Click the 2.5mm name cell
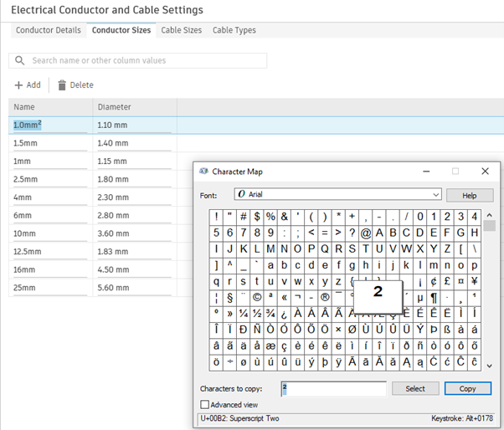 coord(50,179)
